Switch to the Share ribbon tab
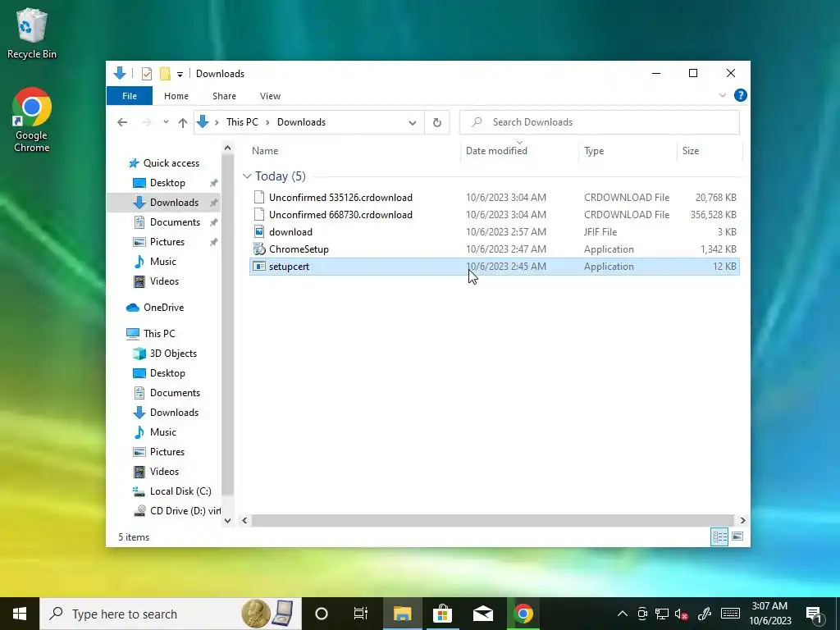Screen dimensions: 840x630 coord(224,96)
